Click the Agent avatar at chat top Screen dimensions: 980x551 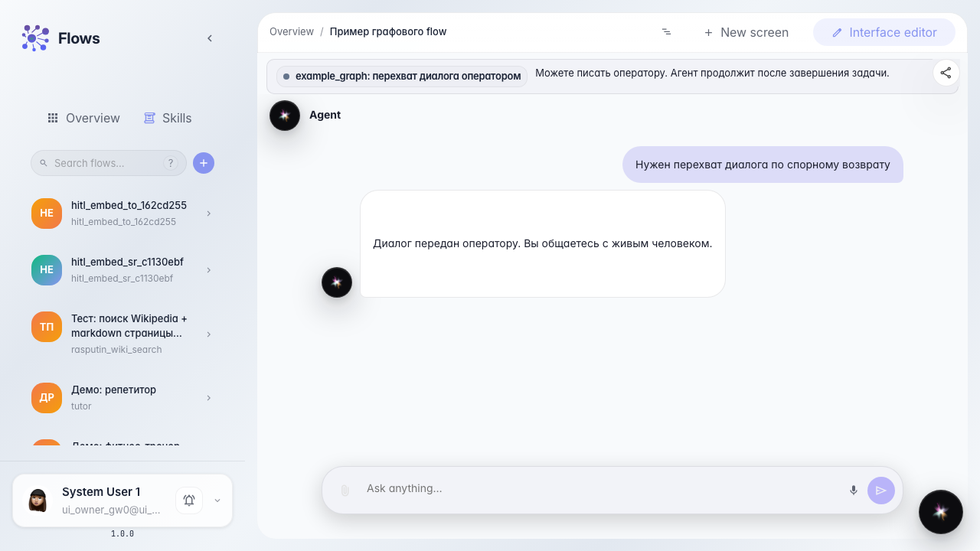tap(285, 116)
